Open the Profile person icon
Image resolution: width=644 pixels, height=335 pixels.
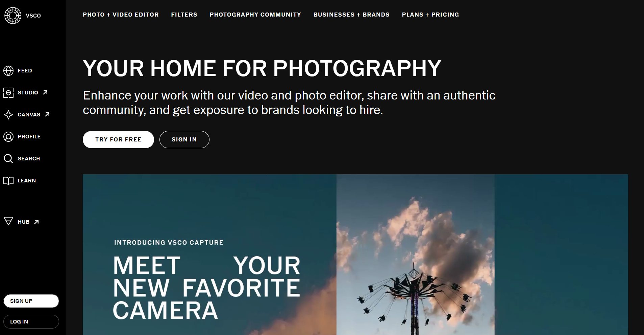click(8, 137)
